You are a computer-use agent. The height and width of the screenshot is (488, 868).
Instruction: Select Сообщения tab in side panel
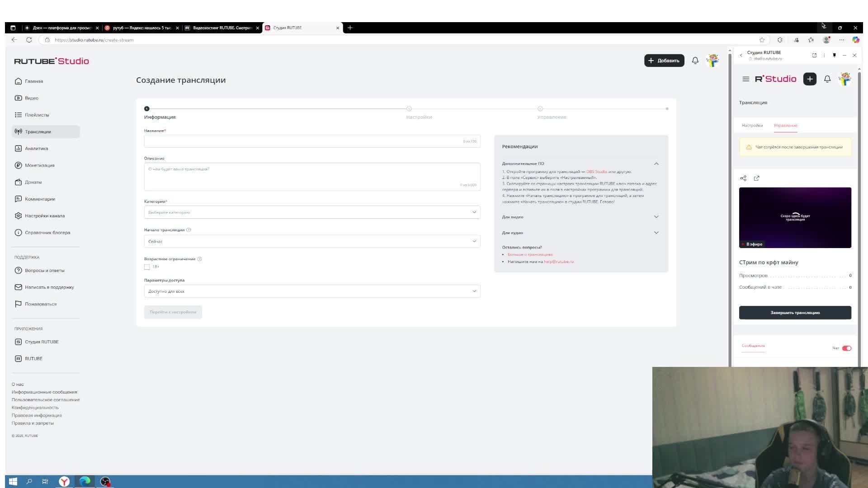pyautogui.click(x=753, y=346)
